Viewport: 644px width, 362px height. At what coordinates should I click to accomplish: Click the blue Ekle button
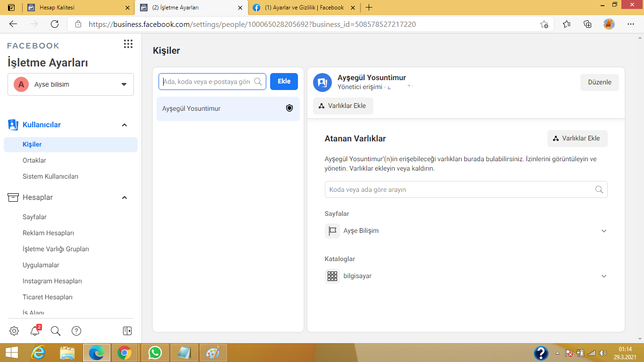pos(284,82)
